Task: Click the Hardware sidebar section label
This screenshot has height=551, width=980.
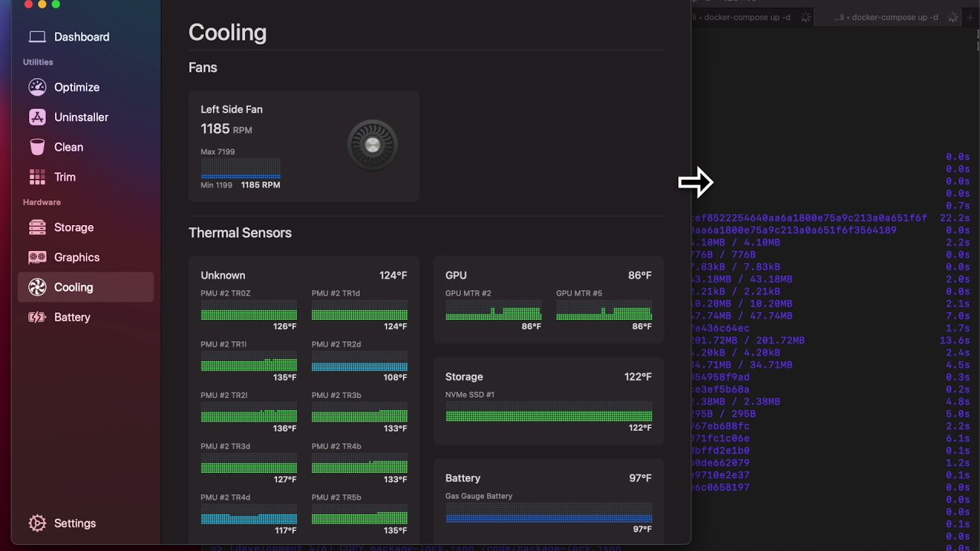Action: click(x=41, y=202)
